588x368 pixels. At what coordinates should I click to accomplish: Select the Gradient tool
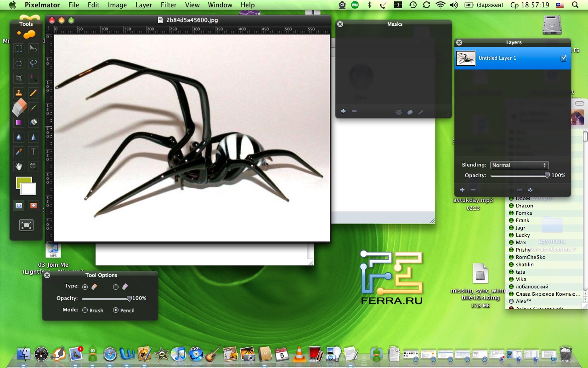coord(19,122)
